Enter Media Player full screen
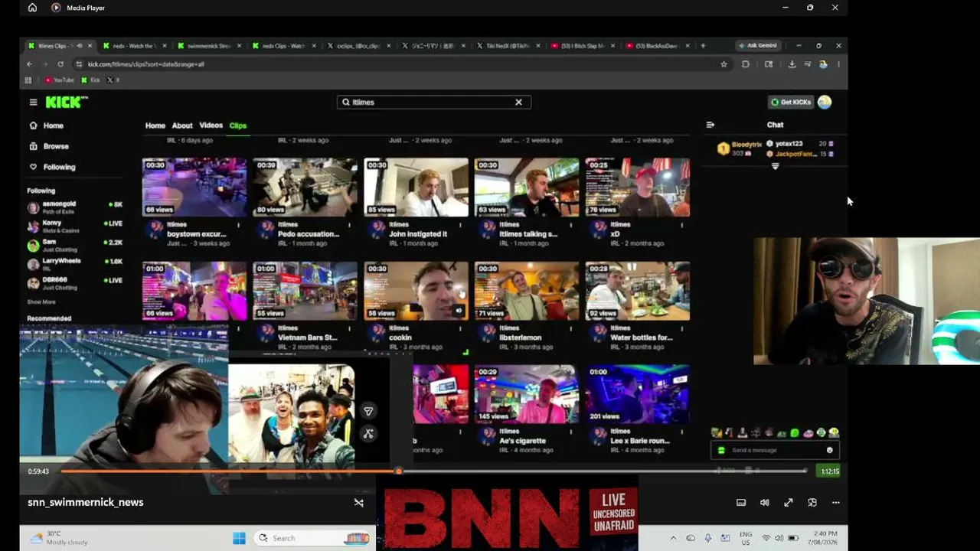 [788, 503]
